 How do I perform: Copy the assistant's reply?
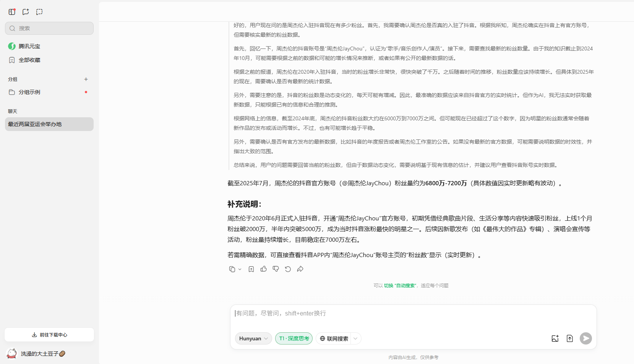tap(232, 269)
